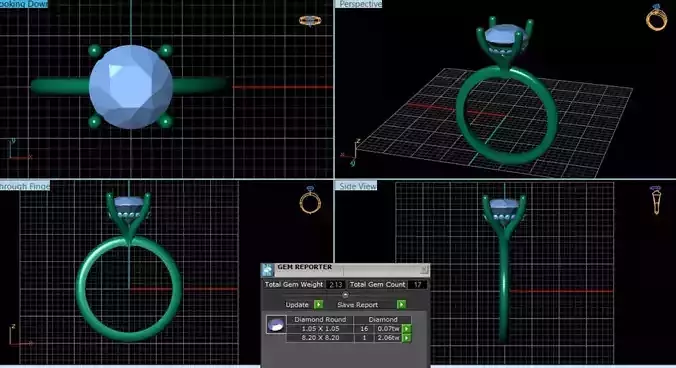Click the green arrow beside Update

click(x=319, y=305)
